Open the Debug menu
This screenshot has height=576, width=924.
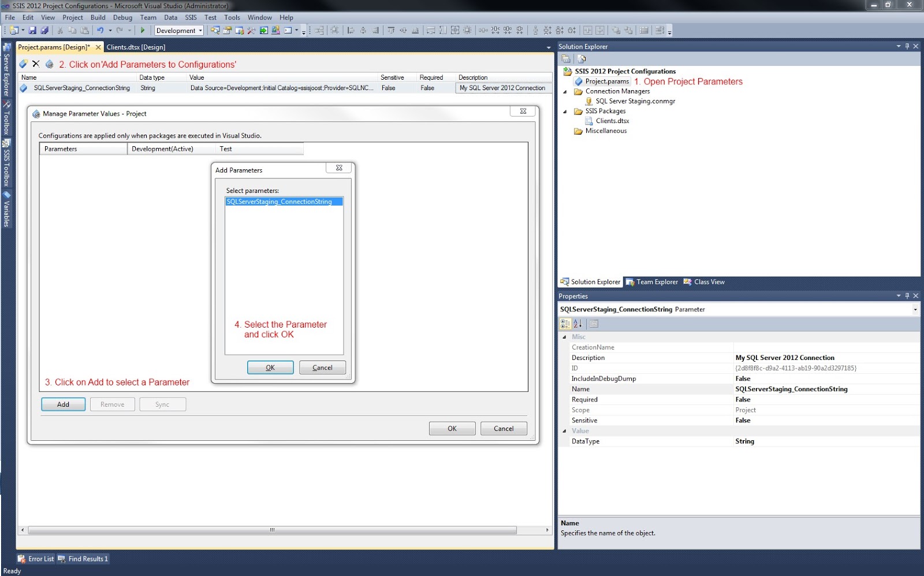click(x=122, y=17)
